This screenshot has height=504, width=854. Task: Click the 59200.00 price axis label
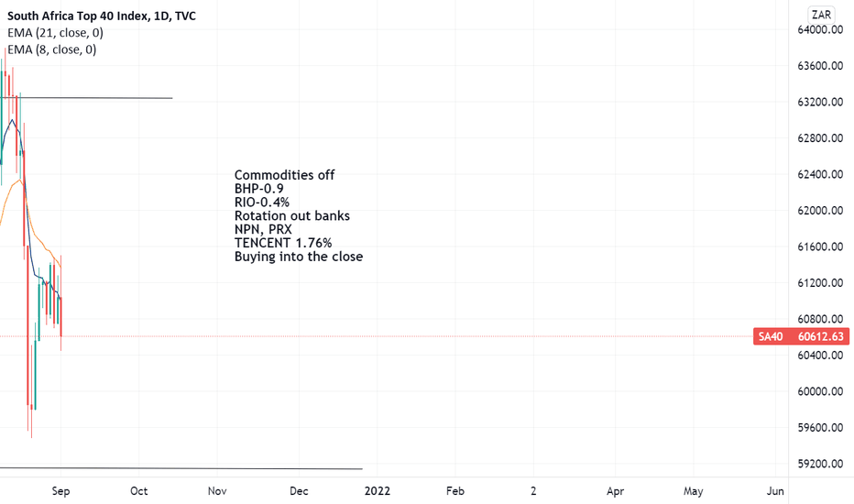point(820,464)
